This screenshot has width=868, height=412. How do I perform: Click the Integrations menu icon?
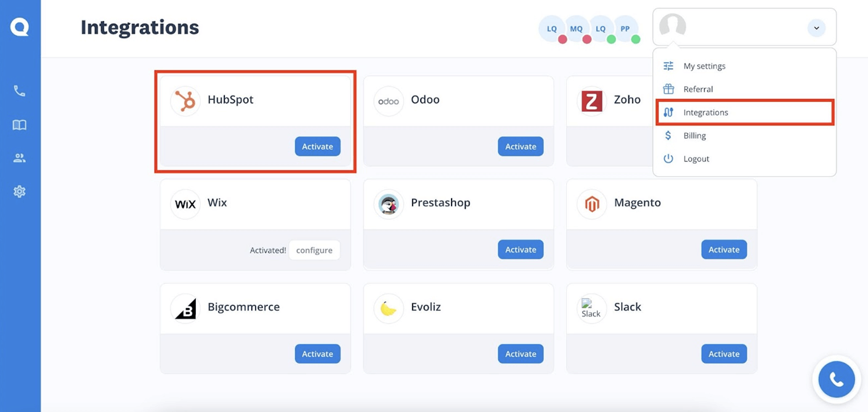point(668,113)
